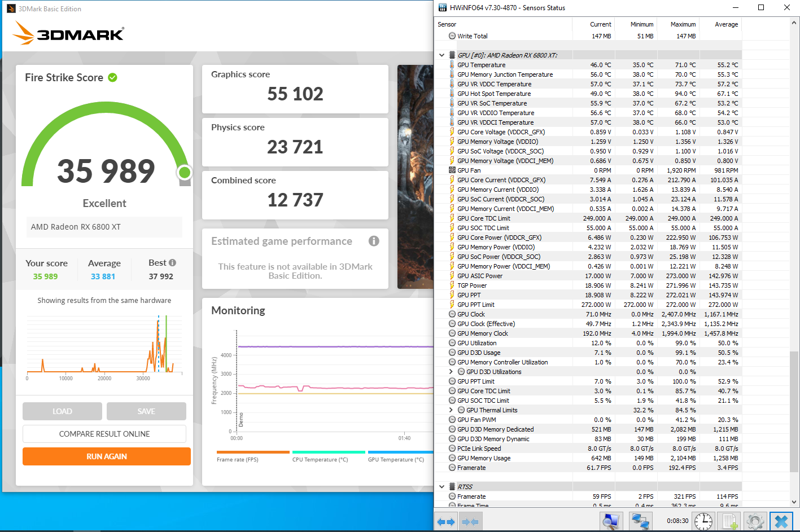This screenshot has width=800, height=532.
Task: Open COMPARE RESULT ONLINE
Action: [x=104, y=434]
